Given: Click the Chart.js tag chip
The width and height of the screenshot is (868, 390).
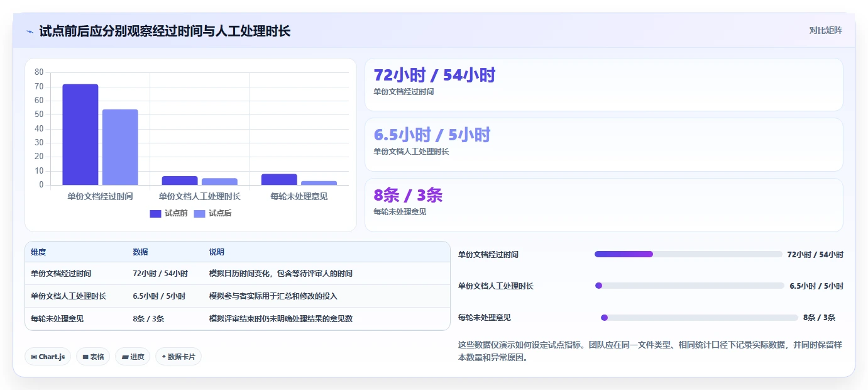Looking at the screenshot, I should click(48, 357).
